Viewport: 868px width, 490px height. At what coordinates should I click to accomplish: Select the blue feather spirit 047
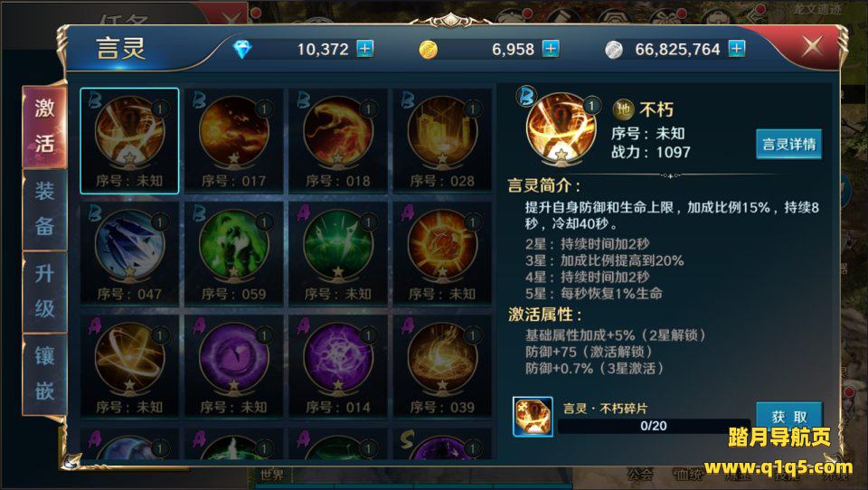tap(129, 253)
